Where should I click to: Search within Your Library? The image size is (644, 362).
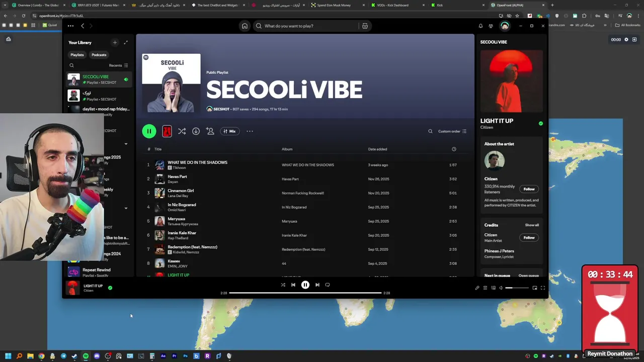pyautogui.click(x=71, y=65)
